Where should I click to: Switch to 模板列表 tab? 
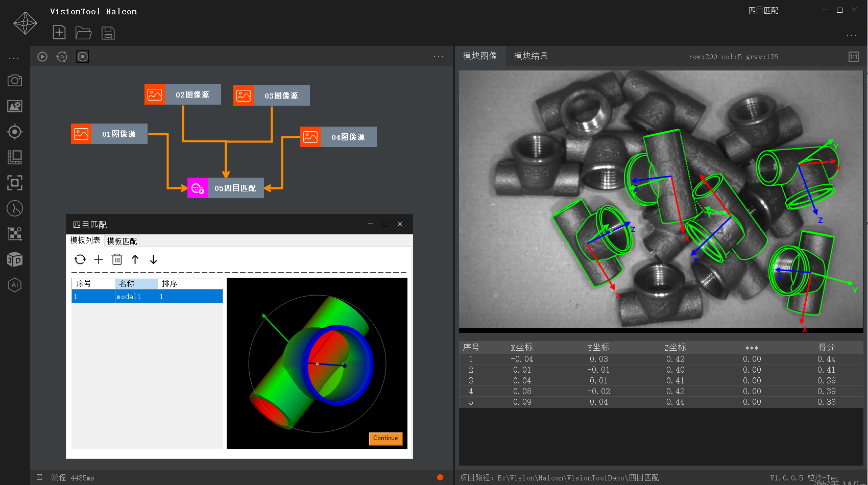coord(85,240)
